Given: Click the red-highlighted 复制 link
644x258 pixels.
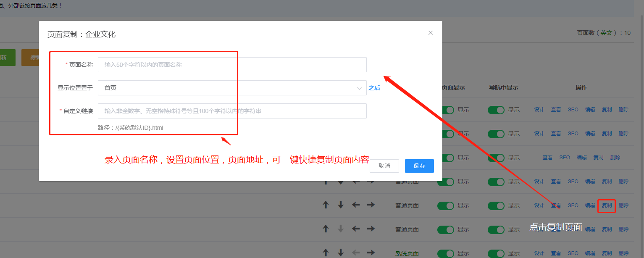Looking at the screenshot, I should 607,205.
